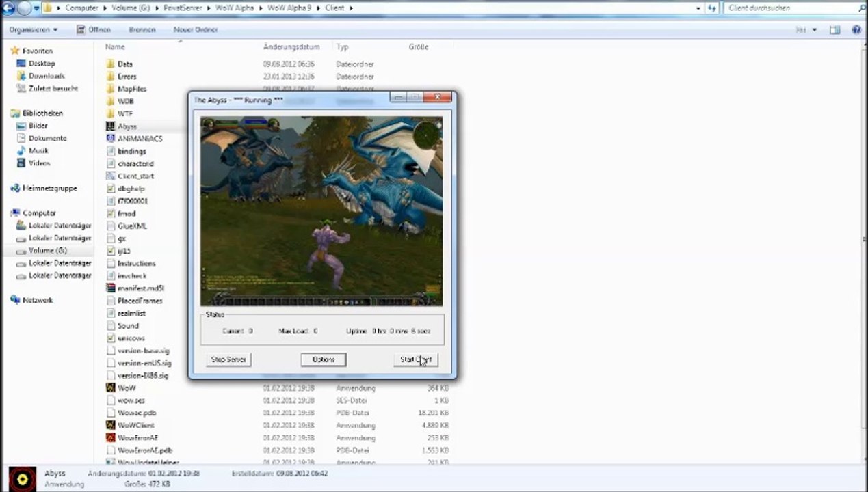The image size is (868, 492).
Task: Click the Options button in The Abyss
Action: pyautogui.click(x=324, y=359)
